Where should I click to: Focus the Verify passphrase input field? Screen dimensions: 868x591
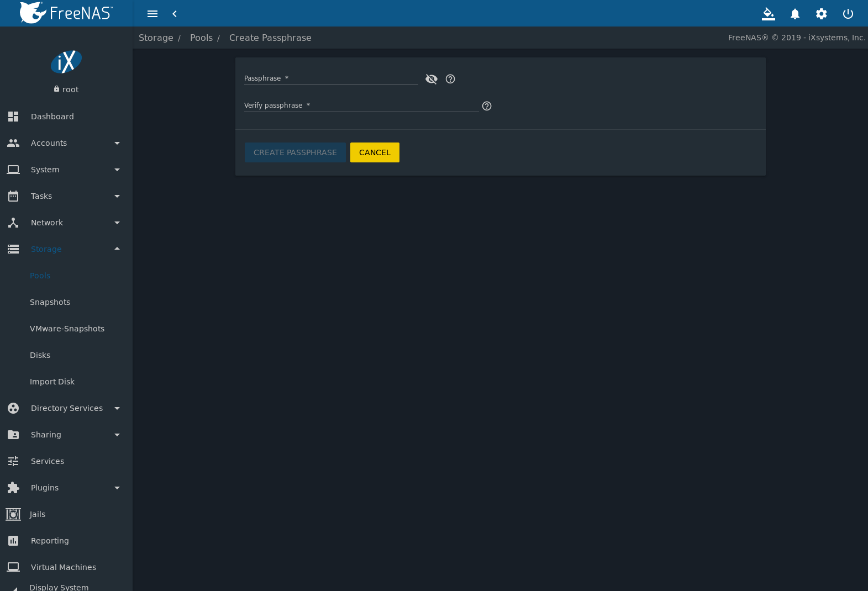pos(361,105)
